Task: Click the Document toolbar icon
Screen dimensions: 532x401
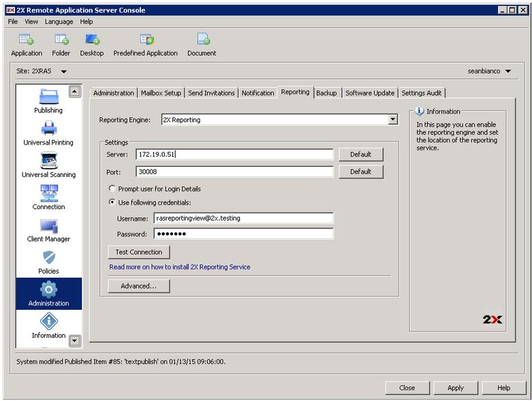Action: pyautogui.click(x=203, y=39)
